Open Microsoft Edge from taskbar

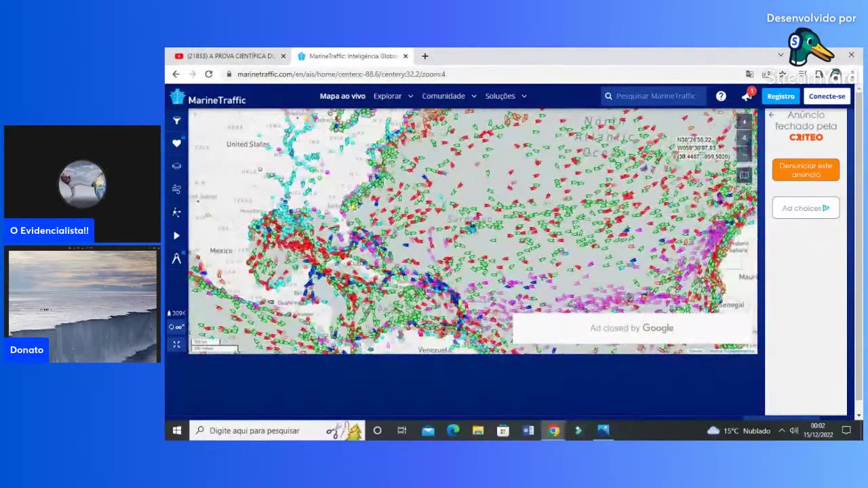(x=453, y=430)
